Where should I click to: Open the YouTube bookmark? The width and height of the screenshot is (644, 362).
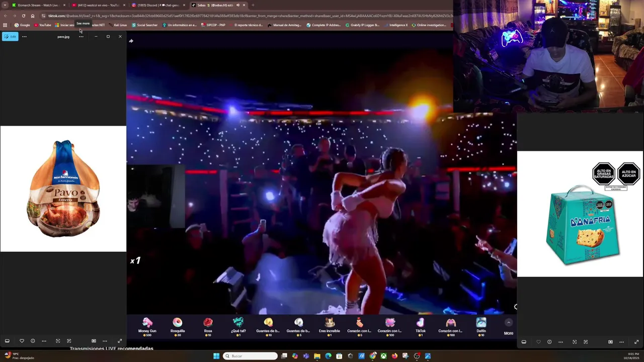pyautogui.click(x=43, y=25)
